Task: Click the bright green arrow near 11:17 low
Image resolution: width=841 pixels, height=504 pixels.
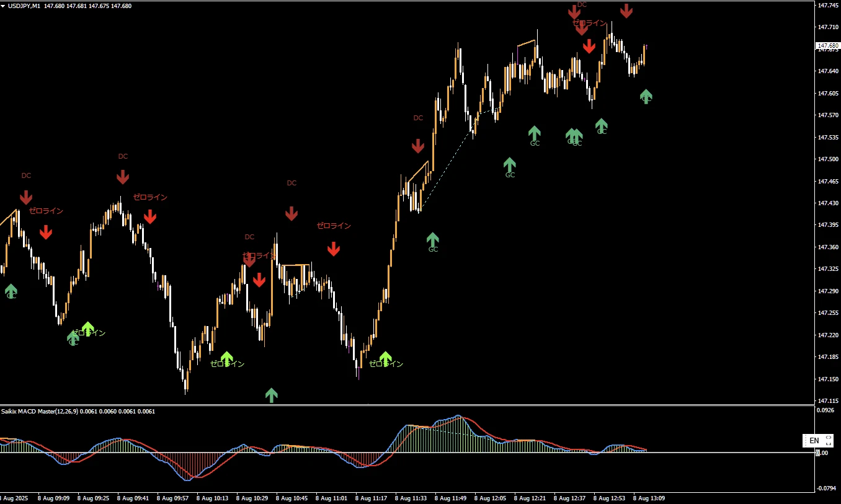Action: click(x=385, y=358)
